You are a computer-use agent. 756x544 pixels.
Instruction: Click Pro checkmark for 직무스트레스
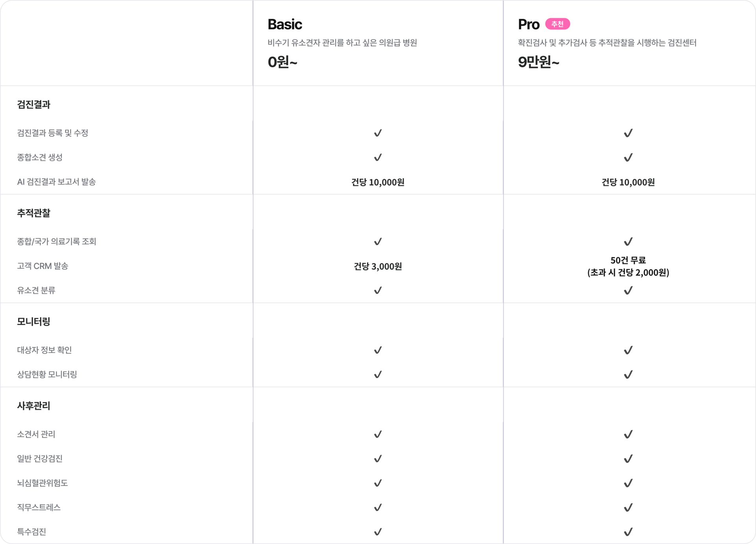[x=628, y=507]
